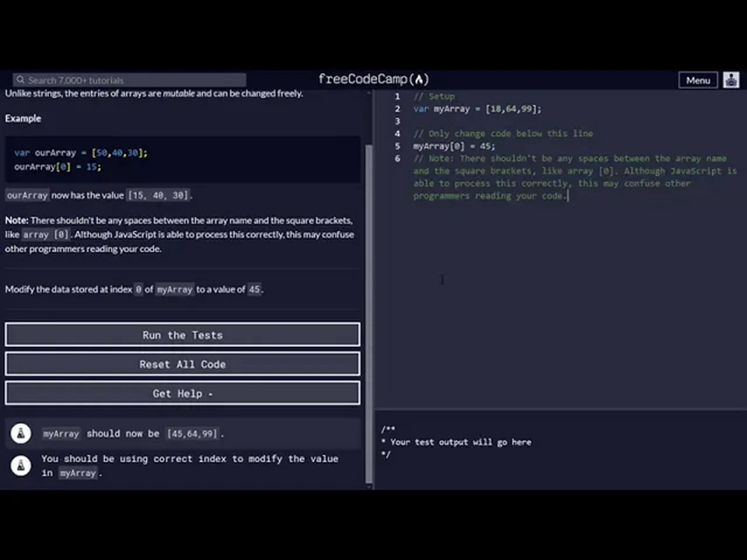Viewport: 747px width, 560px height.
Task: Expand the Get Help dropdown
Action: point(183,393)
